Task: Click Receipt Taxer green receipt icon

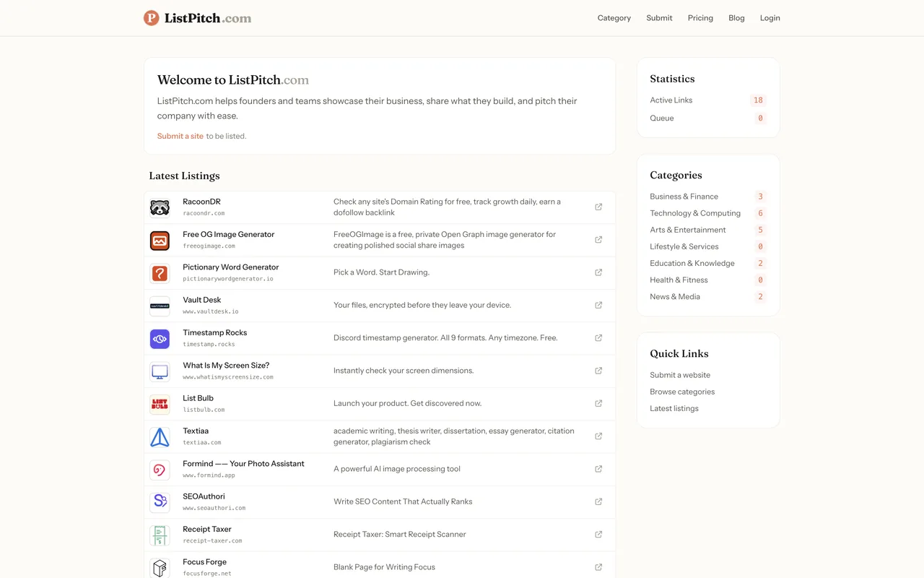Action: pyautogui.click(x=160, y=535)
